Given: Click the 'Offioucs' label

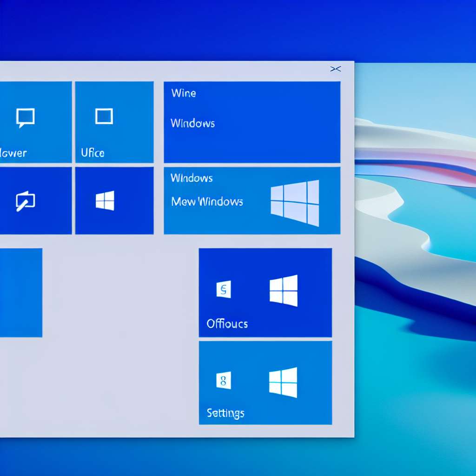Looking at the screenshot, I should [x=227, y=324].
